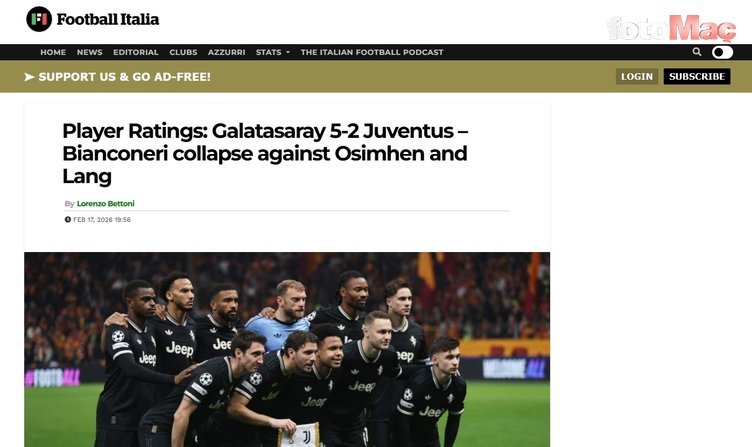Click the clock icon beside the date
The width and height of the screenshot is (752, 447).
coord(68,220)
